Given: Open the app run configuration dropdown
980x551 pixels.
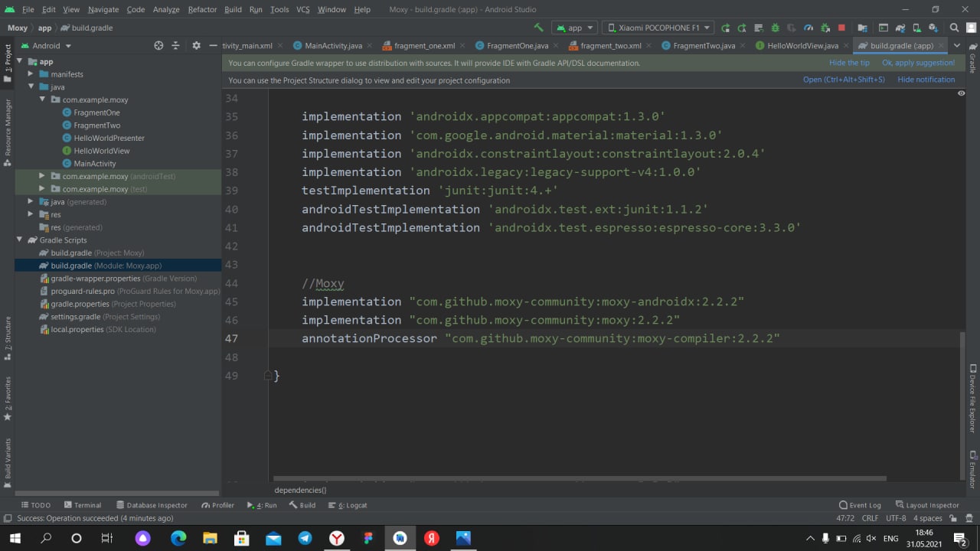Looking at the screenshot, I should click(574, 28).
